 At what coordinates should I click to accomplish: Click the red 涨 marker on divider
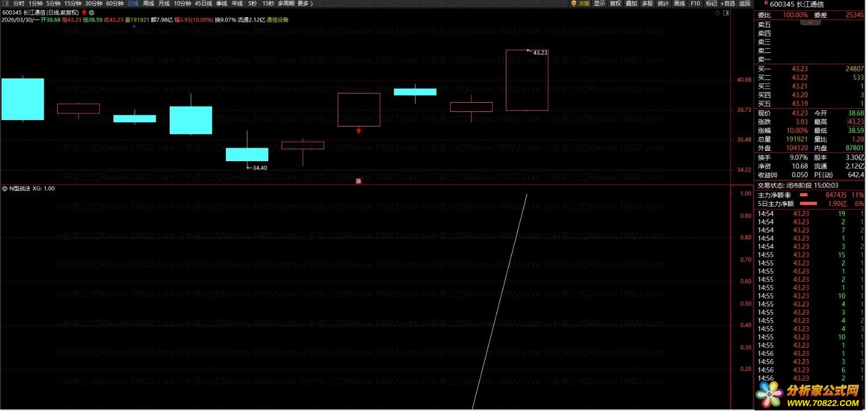tap(358, 181)
